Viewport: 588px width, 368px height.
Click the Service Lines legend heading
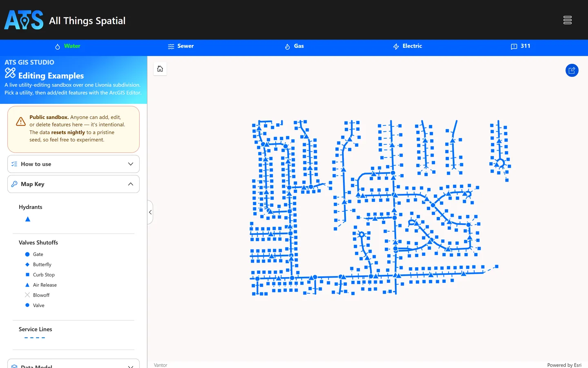pyautogui.click(x=36, y=329)
